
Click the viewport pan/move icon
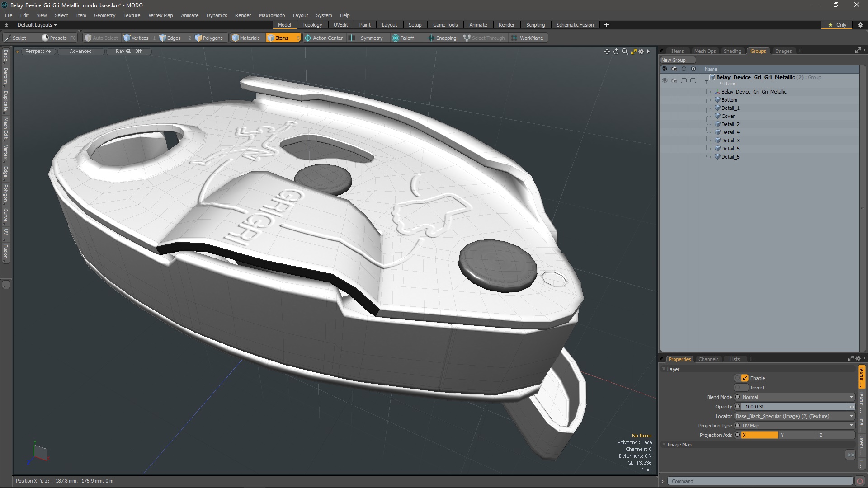(x=607, y=52)
